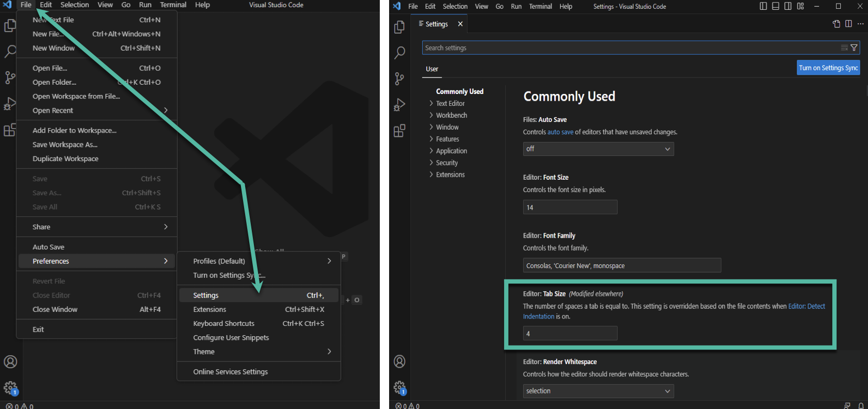Close the Settings editor tab
The width and height of the screenshot is (868, 409).
point(460,24)
